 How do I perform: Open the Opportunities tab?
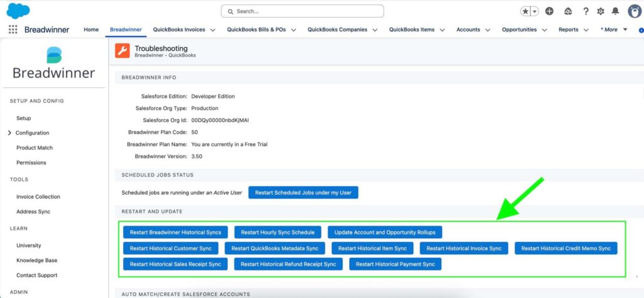click(x=519, y=30)
